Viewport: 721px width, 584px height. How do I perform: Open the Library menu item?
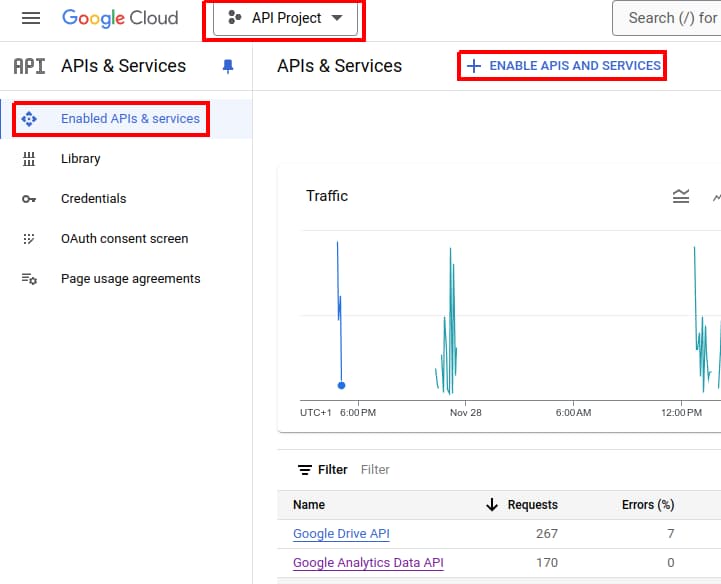[80, 159]
